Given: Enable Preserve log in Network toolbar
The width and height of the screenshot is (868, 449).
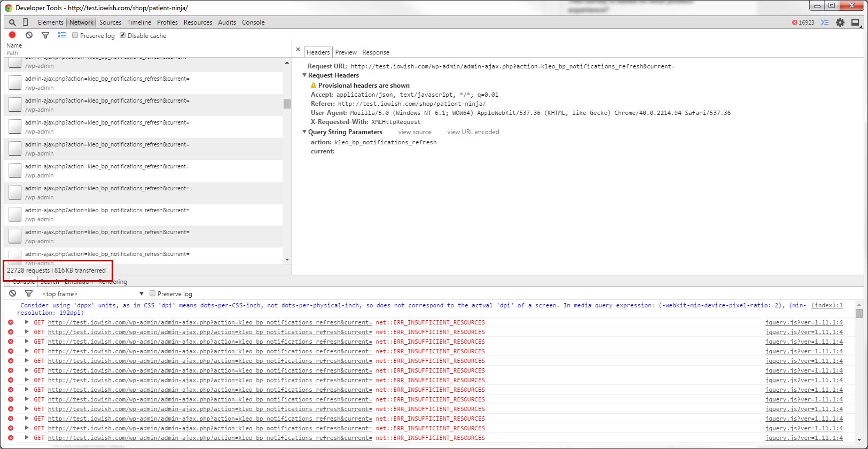Looking at the screenshot, I should [75, 35].
